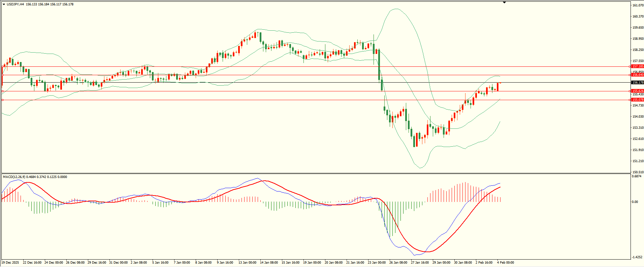
Task: Click the red 155.078 price label
Action: tap(638, 100)
